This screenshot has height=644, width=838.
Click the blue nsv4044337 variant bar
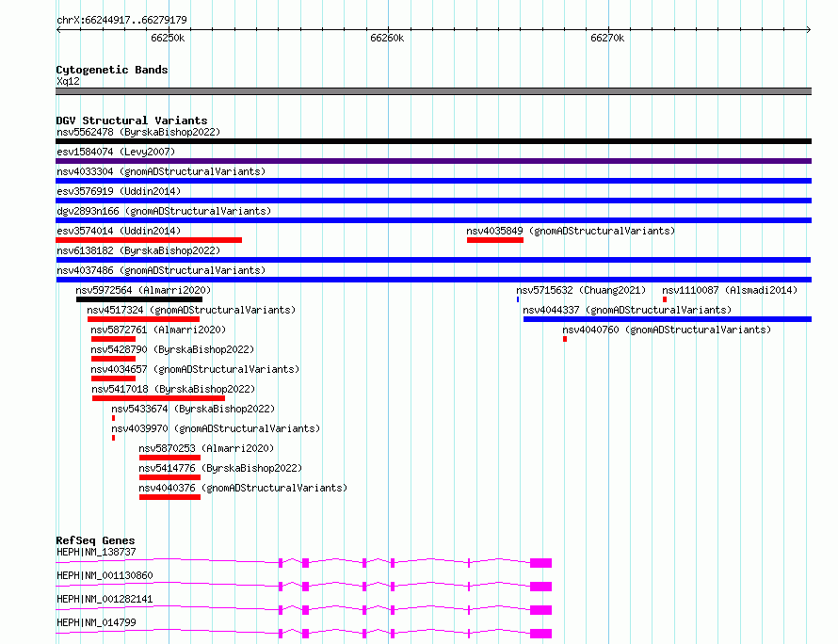[x=668, y=319]
